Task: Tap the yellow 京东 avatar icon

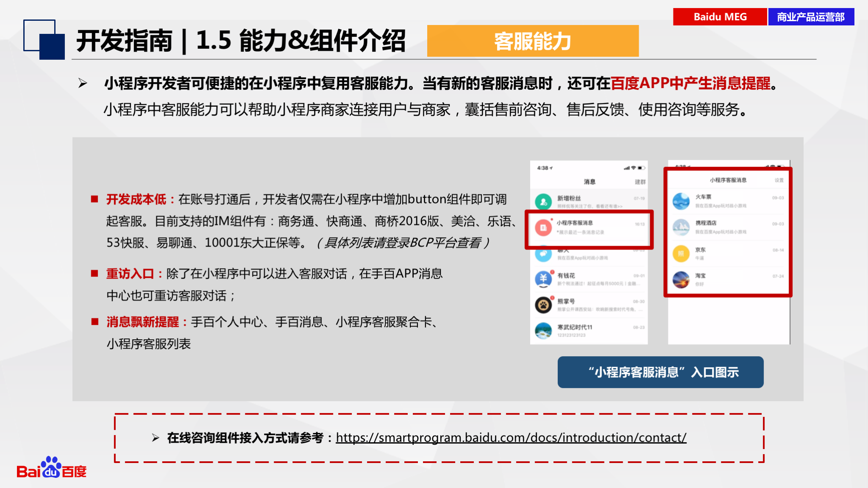Action: click(x=681, y=253)
